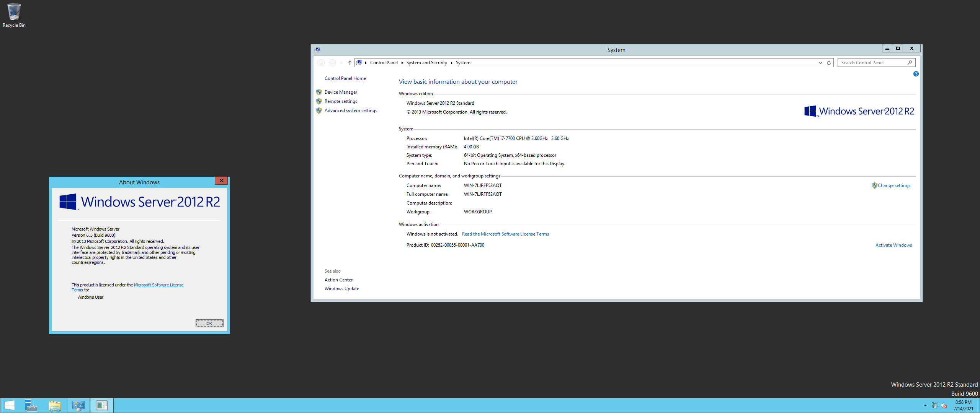980x413 pixels.
Task: Close the System window
Action: [911, 49]
